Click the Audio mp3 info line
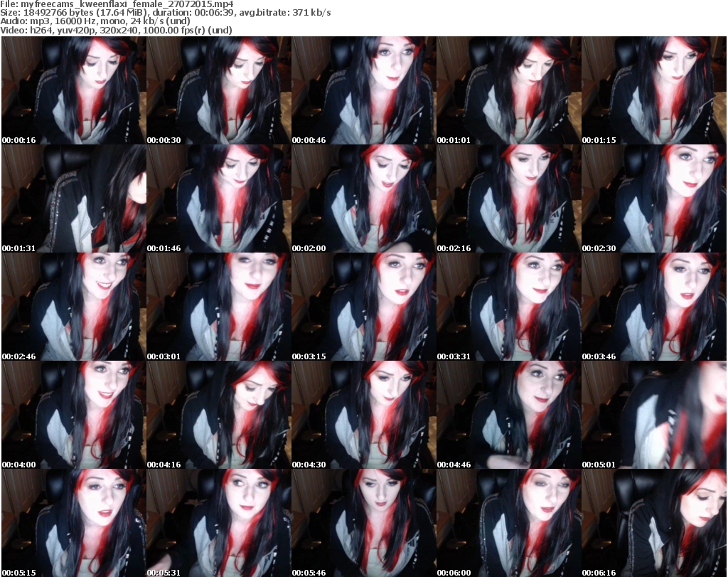This screenshot has width=728, height=577. [95, 21]
